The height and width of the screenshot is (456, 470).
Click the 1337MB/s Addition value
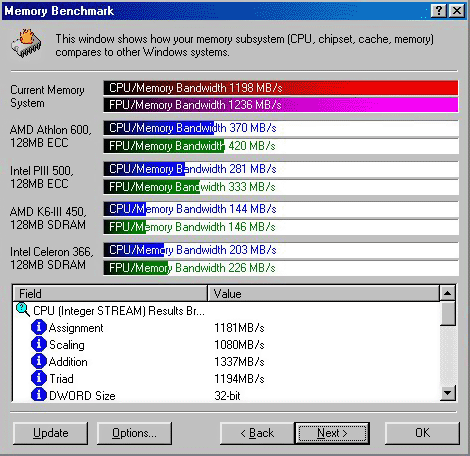239,362
